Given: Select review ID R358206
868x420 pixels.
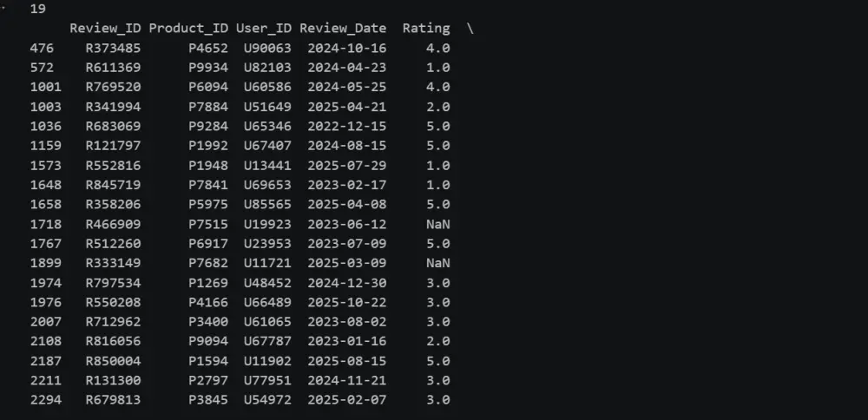Looking at the screenshot, I should pyautogui.click(x=113, y=204).
